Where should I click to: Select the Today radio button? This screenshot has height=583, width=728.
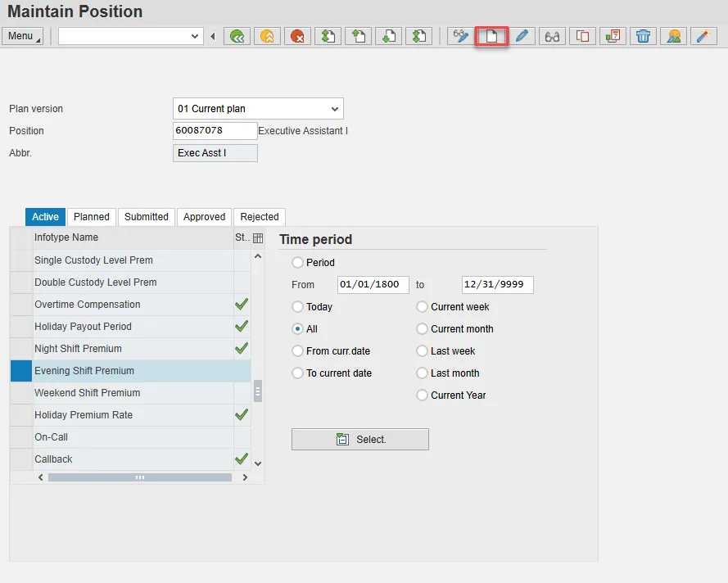click(x=298, y=307)
